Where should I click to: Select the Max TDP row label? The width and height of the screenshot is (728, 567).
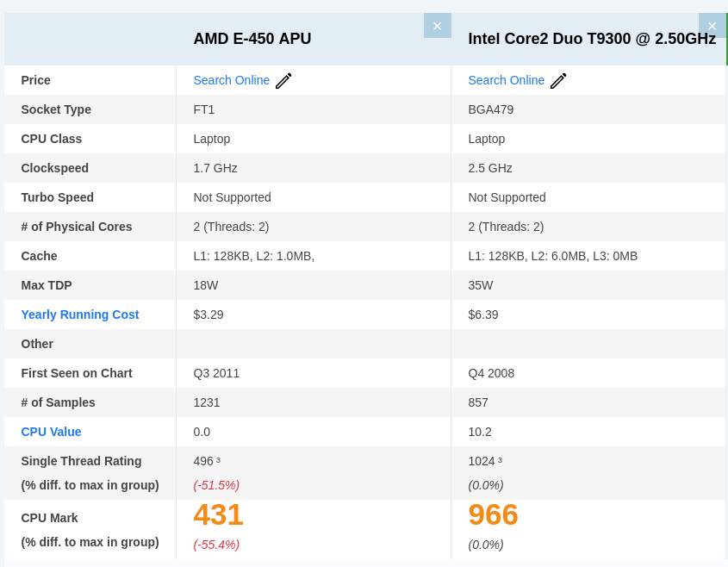point(47,285)
